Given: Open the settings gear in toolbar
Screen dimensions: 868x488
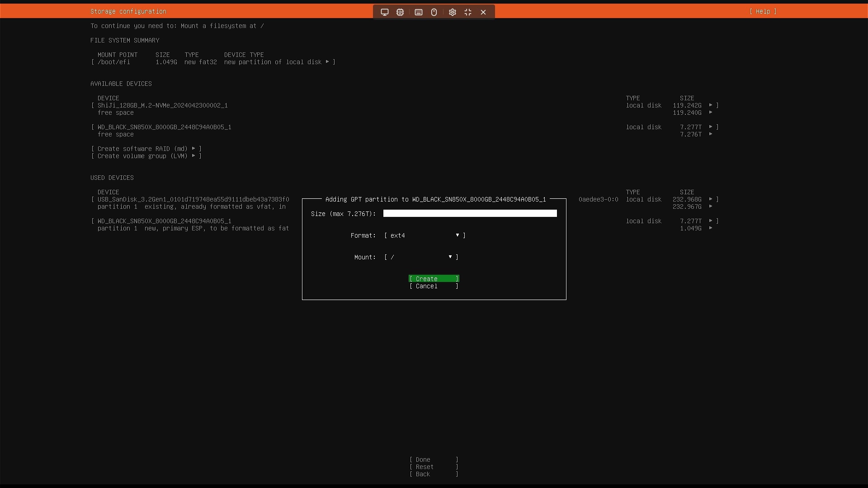Looking at the screenshot, I should 453,12.
